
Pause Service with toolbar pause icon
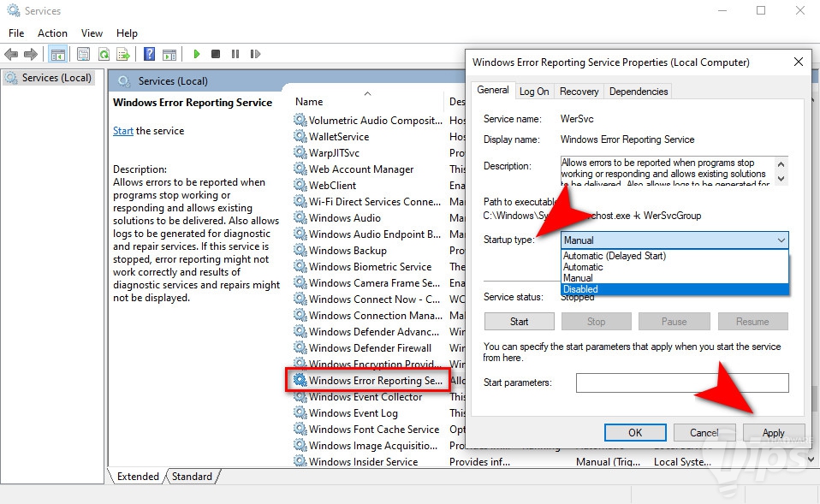tap(235, 54)
